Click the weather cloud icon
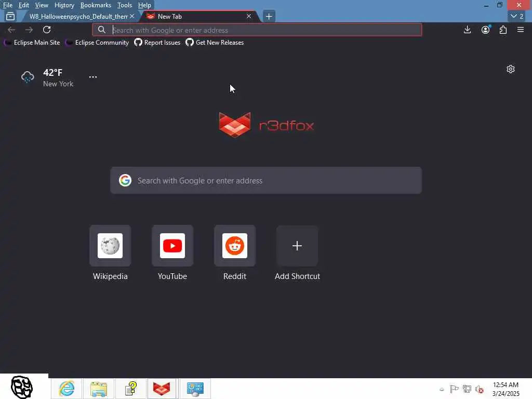The height and width of the screenshot is (399, 532). pyautogui.click(x=28, y=77)
